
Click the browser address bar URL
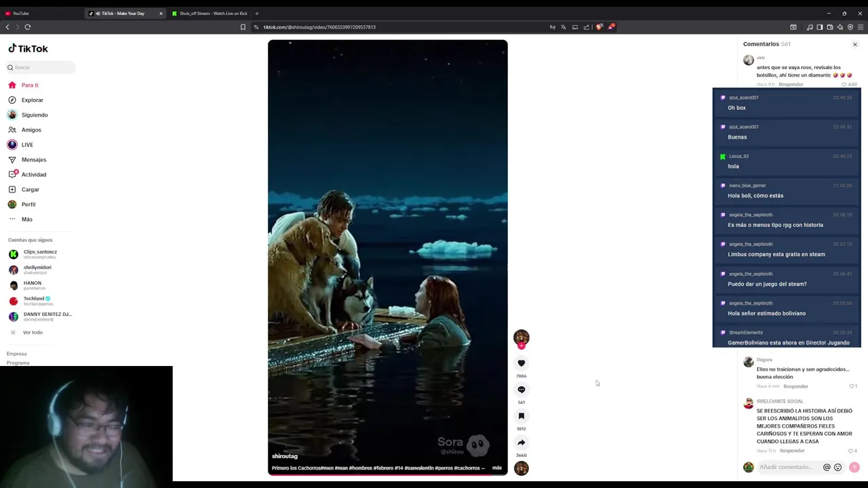pyautogui.click(x=319, y=27)
